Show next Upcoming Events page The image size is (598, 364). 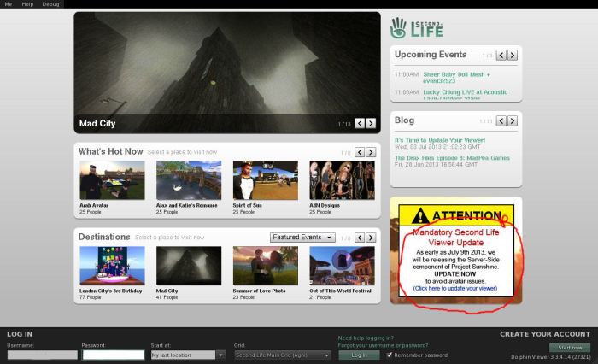pos(512,56)
